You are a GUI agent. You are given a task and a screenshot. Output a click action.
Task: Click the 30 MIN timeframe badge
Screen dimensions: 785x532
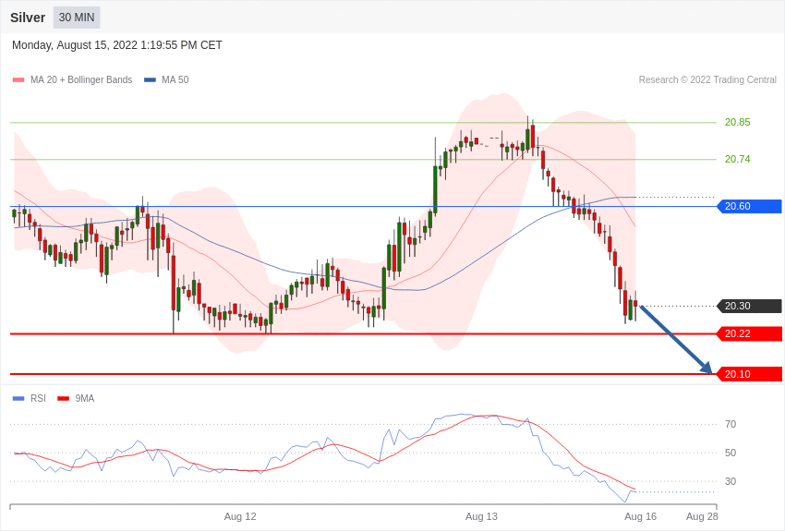pyautogui.click(x=77, y=18)
